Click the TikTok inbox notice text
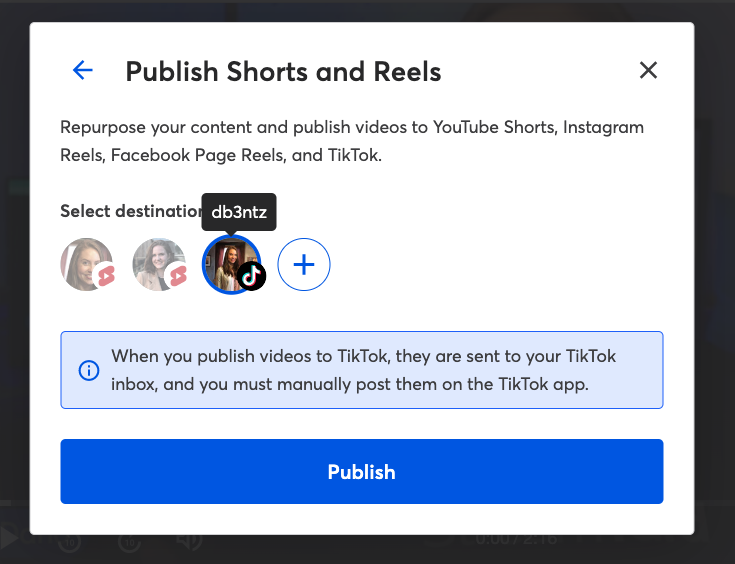Image resolution: width=735 pixels, height=564 pixels. coord(363,370)
